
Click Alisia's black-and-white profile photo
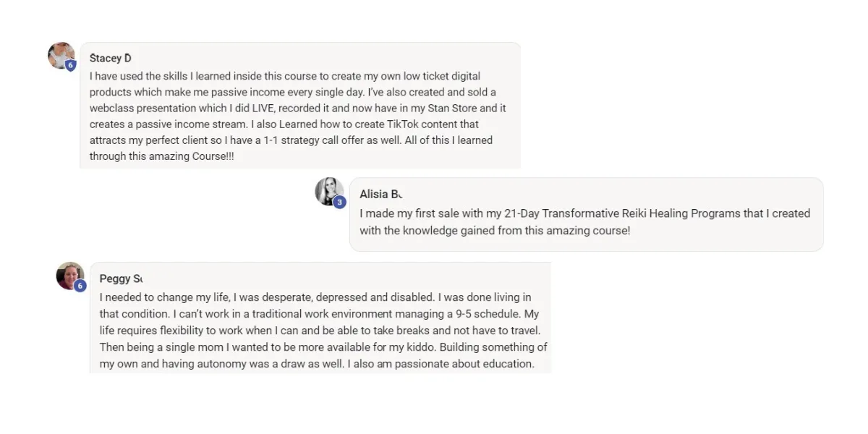tap(329, 191)
